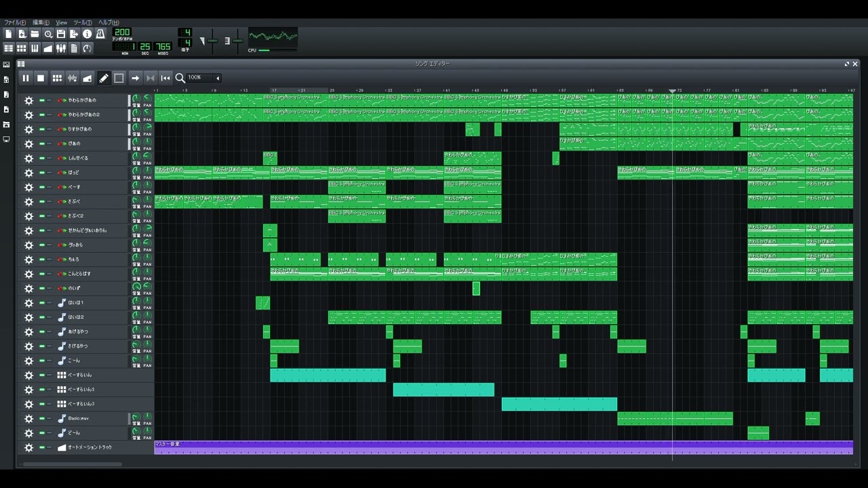This screenshot has height=488, width=868.
Task: Select the pencil draw mode
Action: [104, 78]
